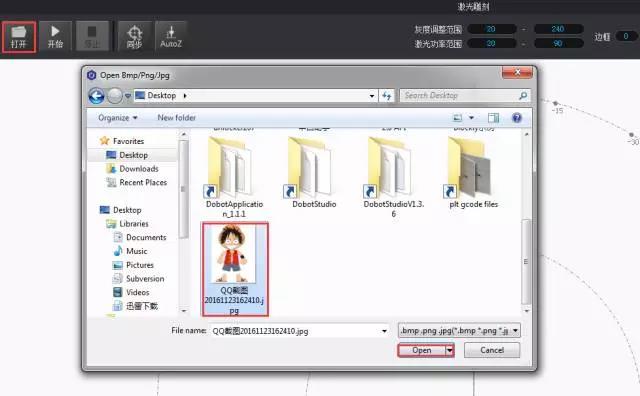Open the Organize menu
The image size is (640, 396).
tap(118, 118)
